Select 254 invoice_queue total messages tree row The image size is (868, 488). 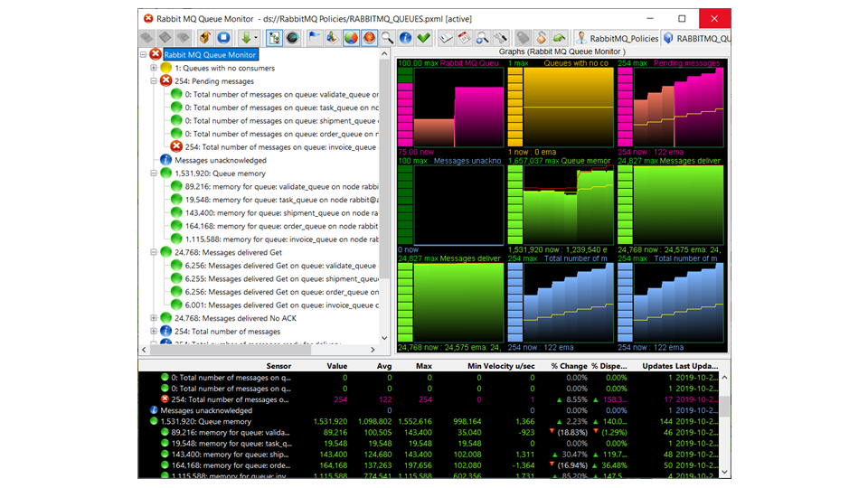280,147
